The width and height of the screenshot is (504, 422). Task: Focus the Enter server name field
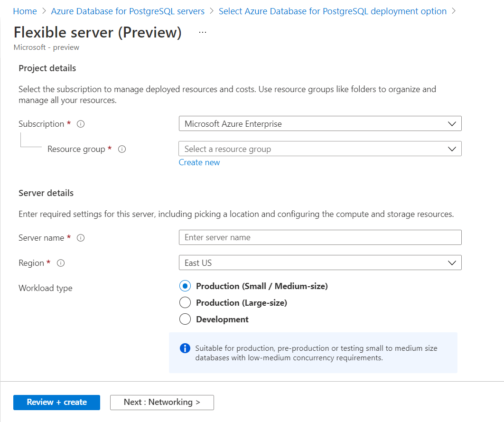(x=320, y=237)
